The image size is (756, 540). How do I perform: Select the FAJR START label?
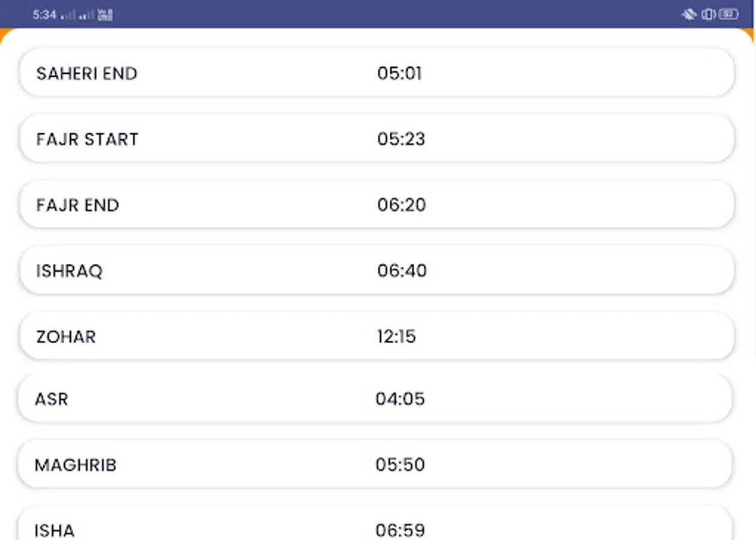tap(88, 139)
